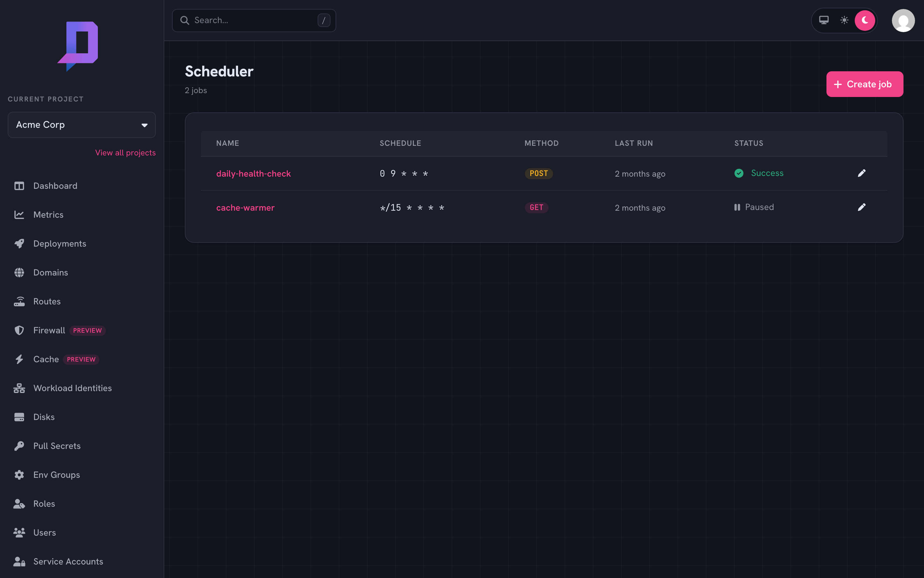The height and width of the screenshot is (578, 924).
Task: Click the Paused status text
Action: (x=759, y=207)
